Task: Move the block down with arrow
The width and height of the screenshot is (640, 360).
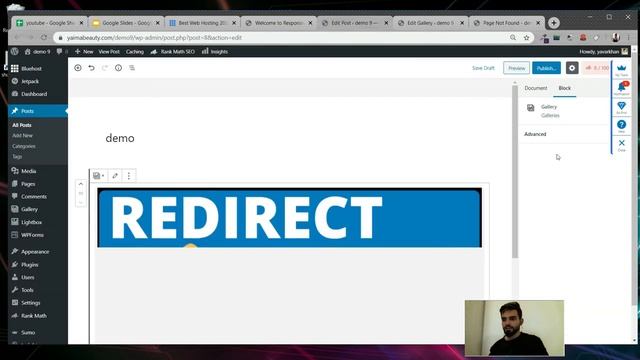Action: [80, 202]
